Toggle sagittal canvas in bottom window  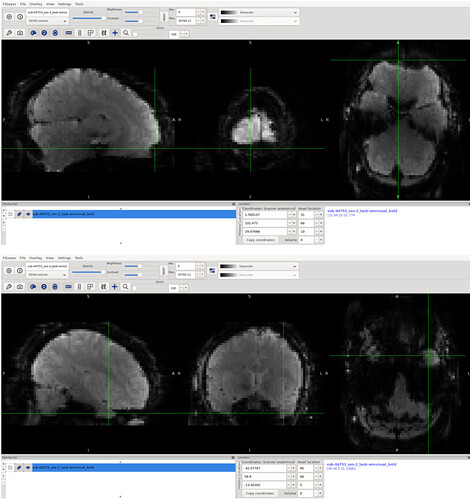[33, 287]
